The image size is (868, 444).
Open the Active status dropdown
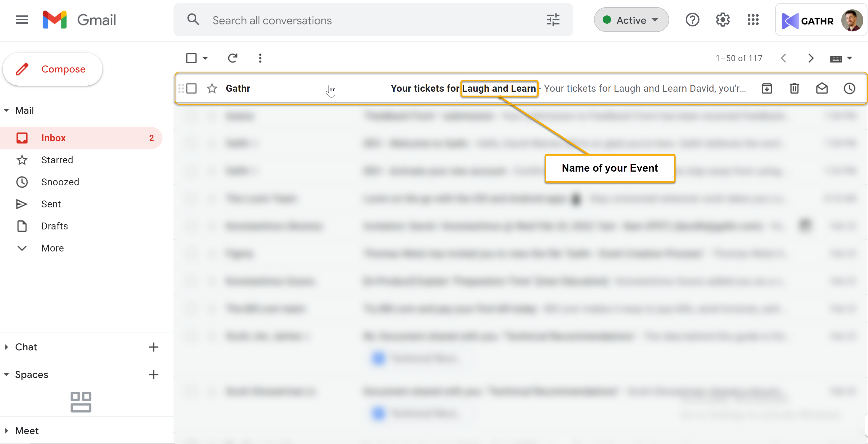631,20
